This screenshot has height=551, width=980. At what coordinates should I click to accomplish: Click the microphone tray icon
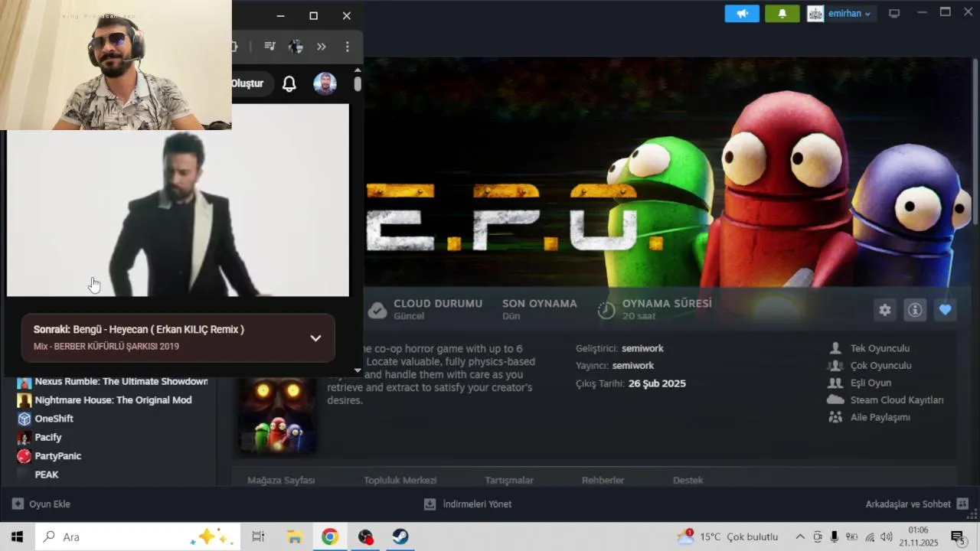pyautogui.click(x=835, y=536)
